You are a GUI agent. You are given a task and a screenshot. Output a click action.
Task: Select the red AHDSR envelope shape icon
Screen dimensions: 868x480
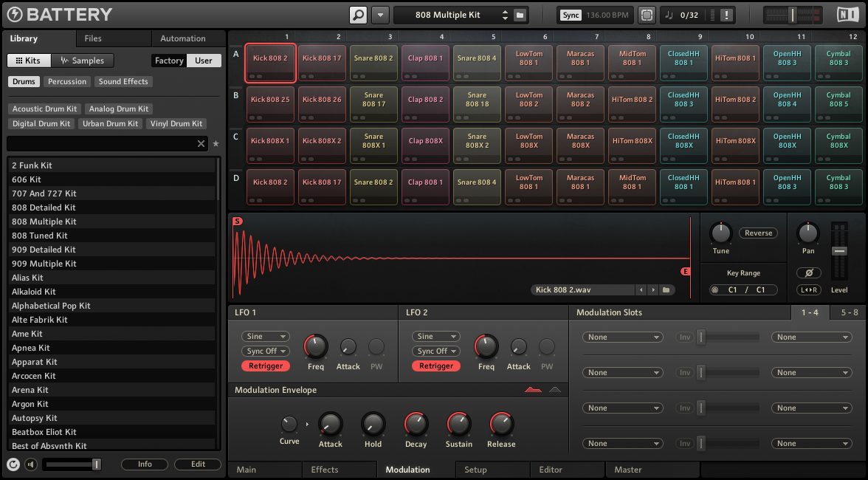click(x=533, y=391)
